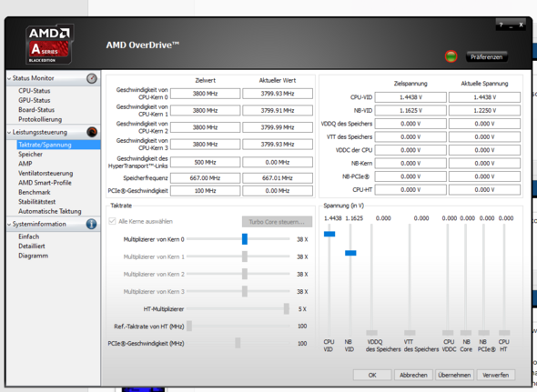Open help with the question mark button
This screenshot has width=537, height=392.
click(x=501, y=25)
